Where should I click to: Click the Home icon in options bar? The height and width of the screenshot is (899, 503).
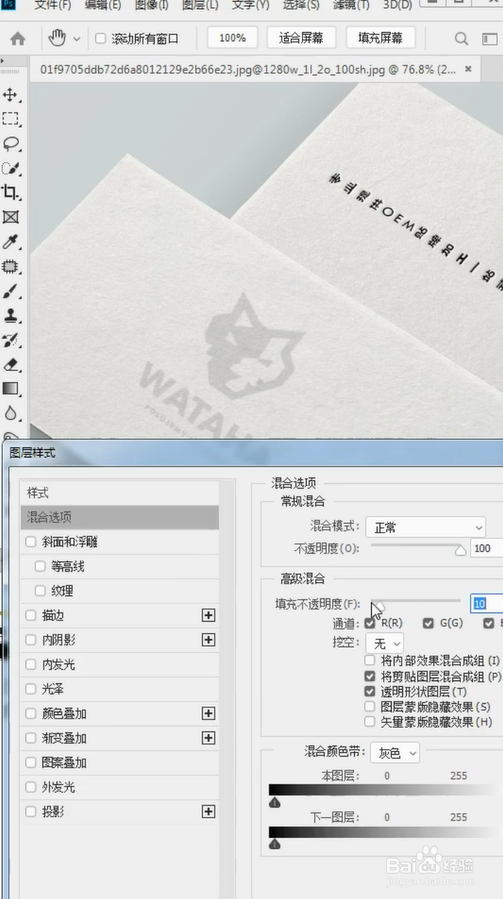(x=18, y=38)
